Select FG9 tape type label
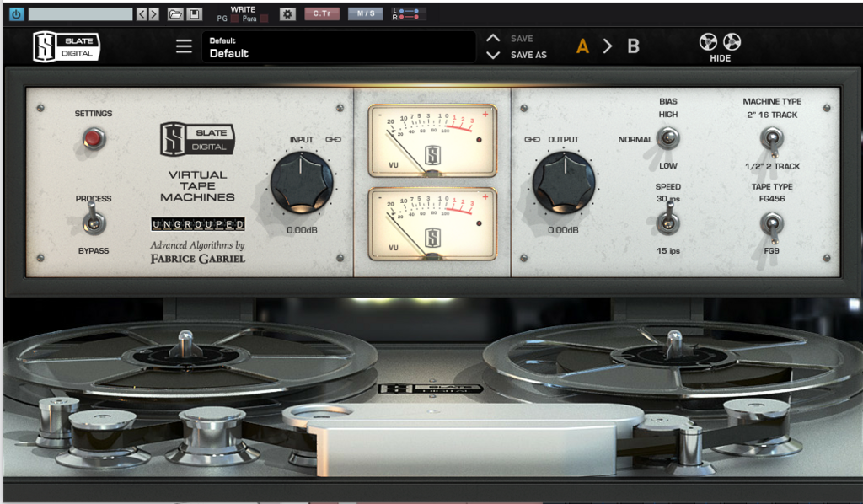The image size is (863, 504). click(x=772, y=250)
